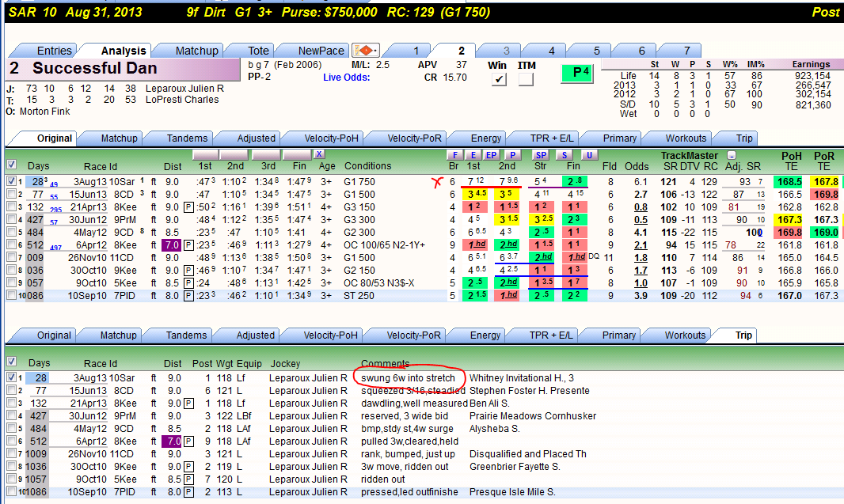The width and height of the screenshot is (844, 504).
Task: Click the green 168.5 PoH TE cell
Action: [x=789, y=182]
